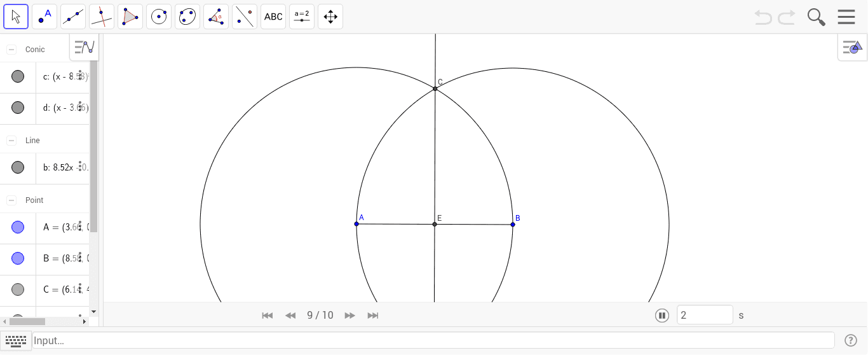Select the Circle with Center tool
Viewport: 868px width, 355px height.
pyautogui.click(x=159, y=17)
